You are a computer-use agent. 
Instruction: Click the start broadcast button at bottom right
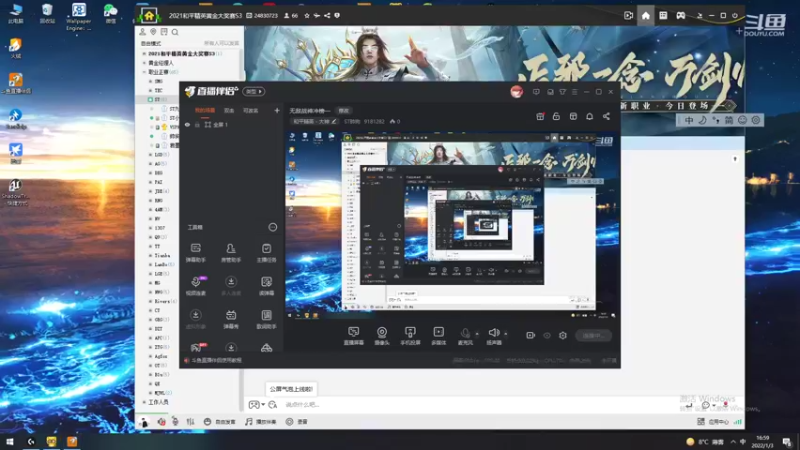(593, 335)
